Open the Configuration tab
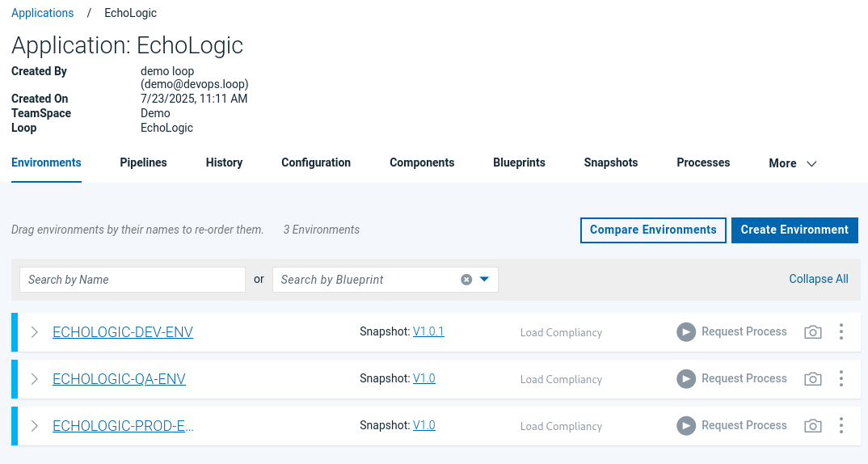The width and height of the screenshot is (868, 464). (x=316, y=162)
